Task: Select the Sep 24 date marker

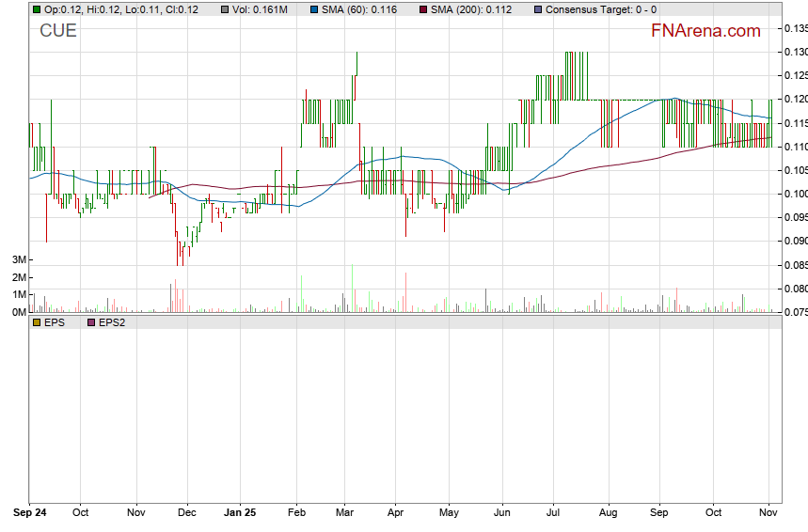Action: [x=30, y=513]
